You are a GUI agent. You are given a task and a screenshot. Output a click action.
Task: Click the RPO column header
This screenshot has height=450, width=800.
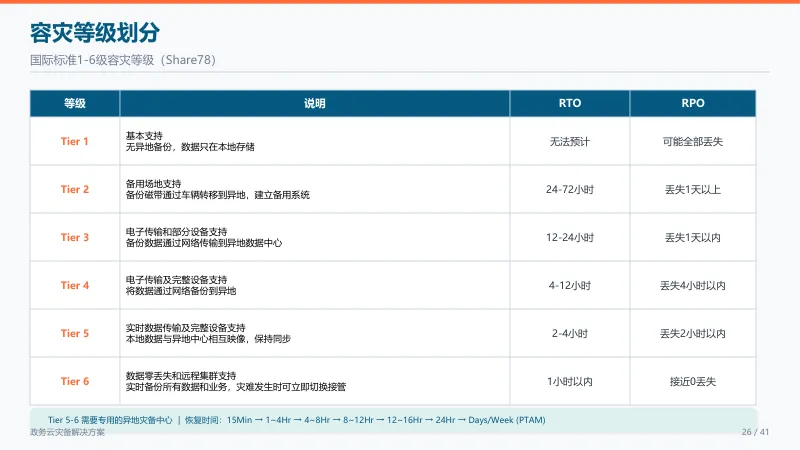(693, 104)
